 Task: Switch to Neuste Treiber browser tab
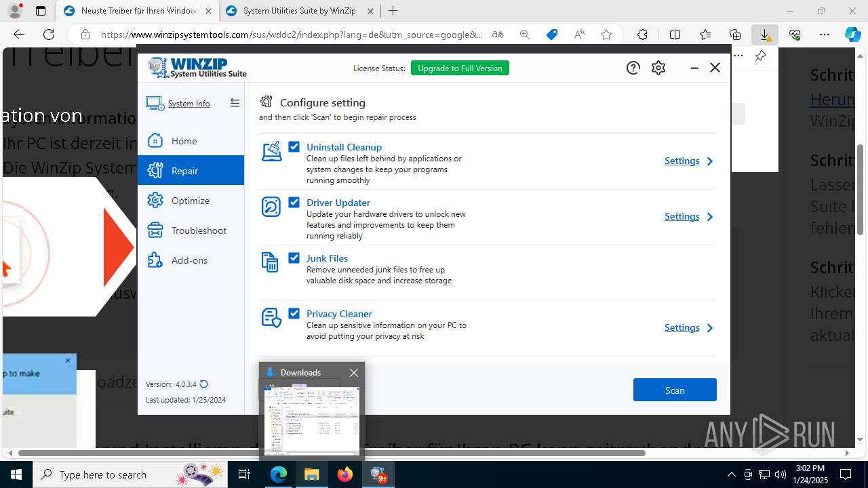click(x=138, y=11)
